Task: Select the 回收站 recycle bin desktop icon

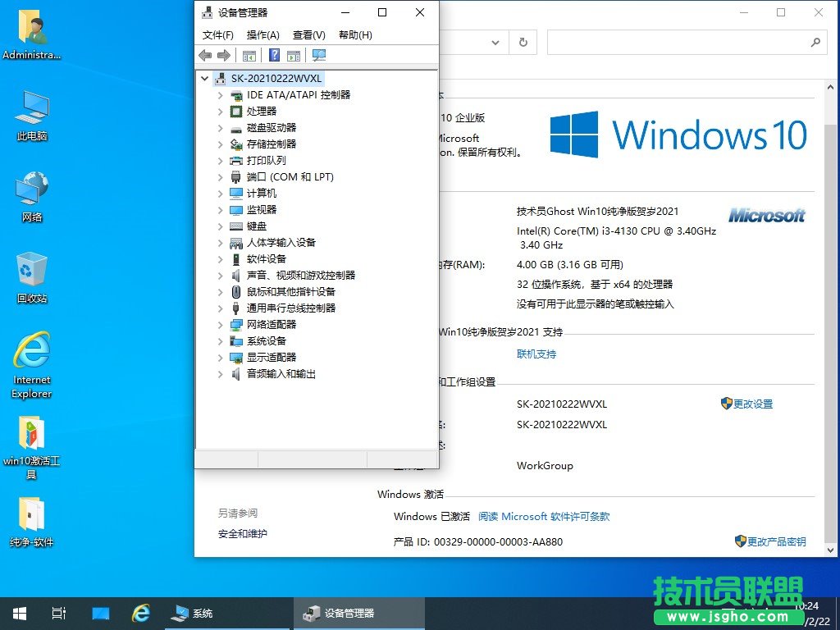Action: pos(32,278)
